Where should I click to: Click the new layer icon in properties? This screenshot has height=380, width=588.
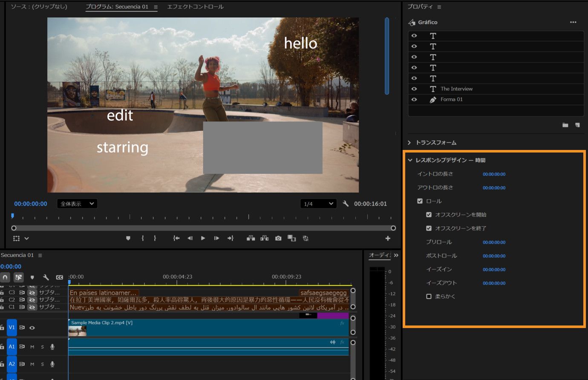[x=577, y=125]
